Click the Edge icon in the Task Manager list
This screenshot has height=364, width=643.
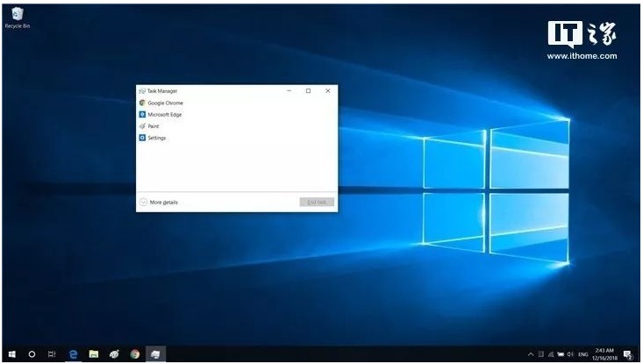tap(142, 115)
